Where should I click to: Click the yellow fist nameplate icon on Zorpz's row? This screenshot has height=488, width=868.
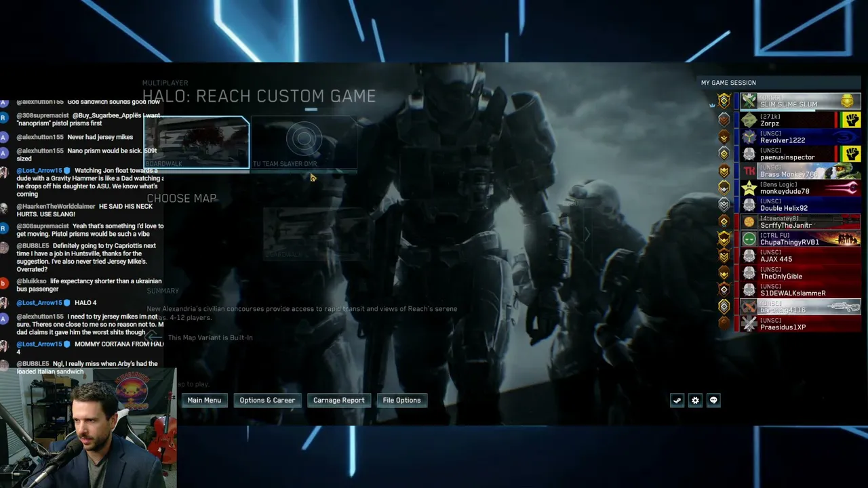point(851,120)
